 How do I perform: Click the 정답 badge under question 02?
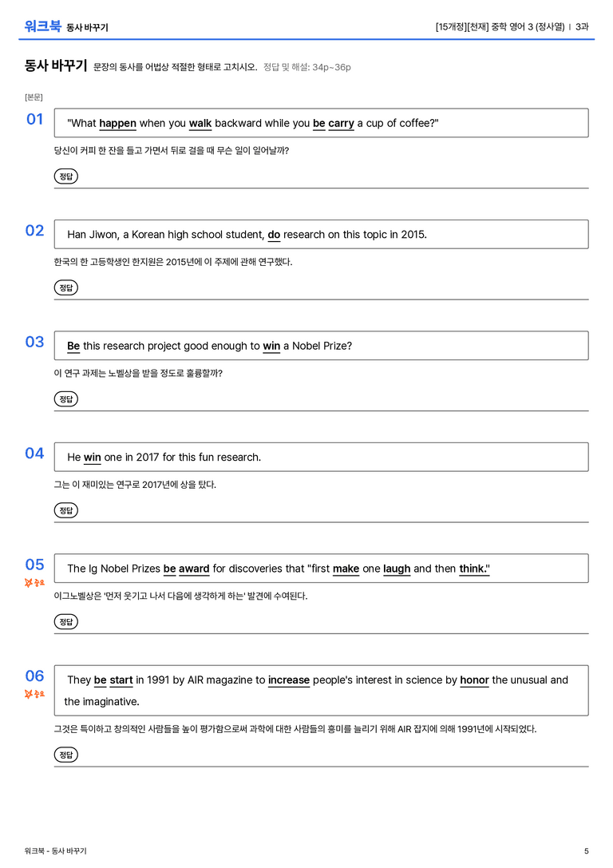coord(65,287)
